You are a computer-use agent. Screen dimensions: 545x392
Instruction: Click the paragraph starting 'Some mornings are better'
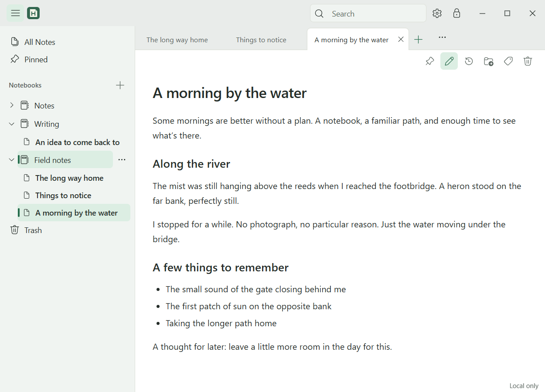[x=334, y=128]
